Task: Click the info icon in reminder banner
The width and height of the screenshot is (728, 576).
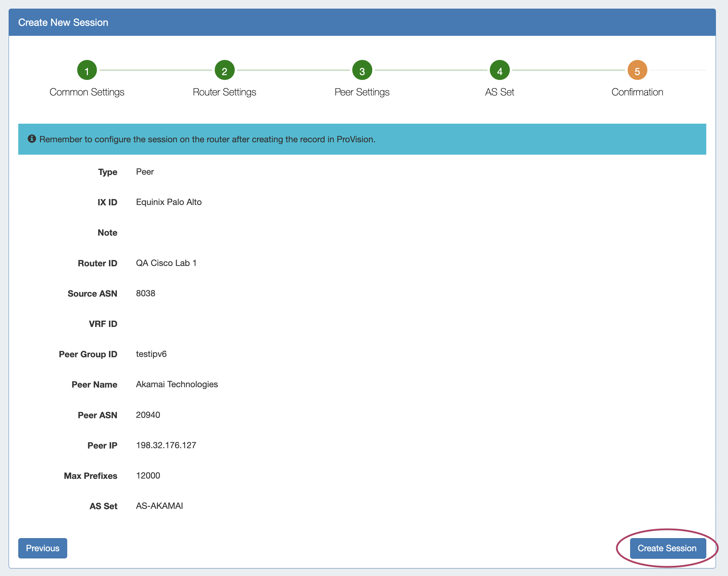Action: [x=32, y=139]
